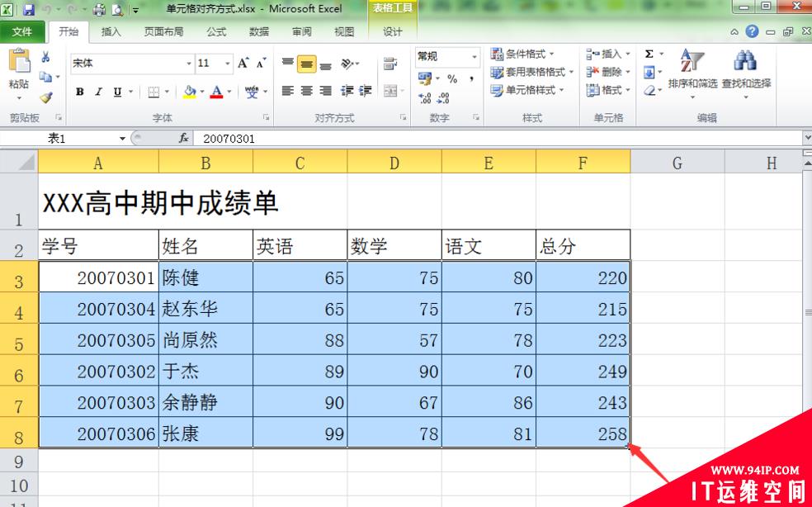Click the Paste clipboard icon
The image size is (812, 507).
click(x=19, y=62)
